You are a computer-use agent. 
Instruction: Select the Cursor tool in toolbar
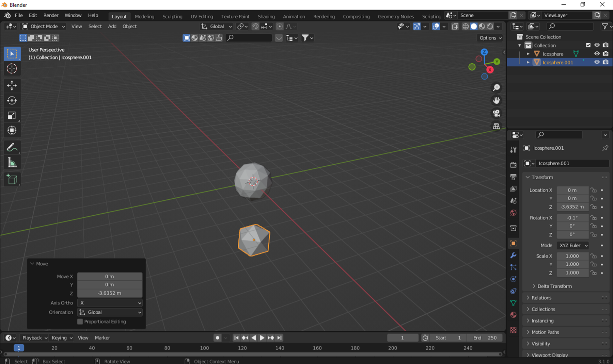[12, 69]
